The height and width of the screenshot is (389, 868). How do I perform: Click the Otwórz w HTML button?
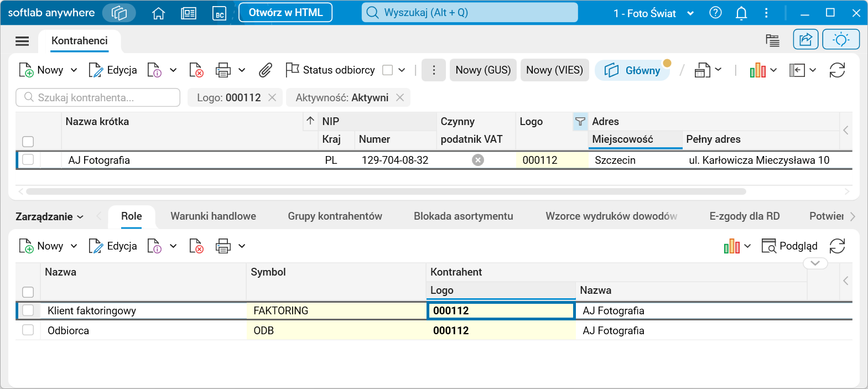coord(285,13)
